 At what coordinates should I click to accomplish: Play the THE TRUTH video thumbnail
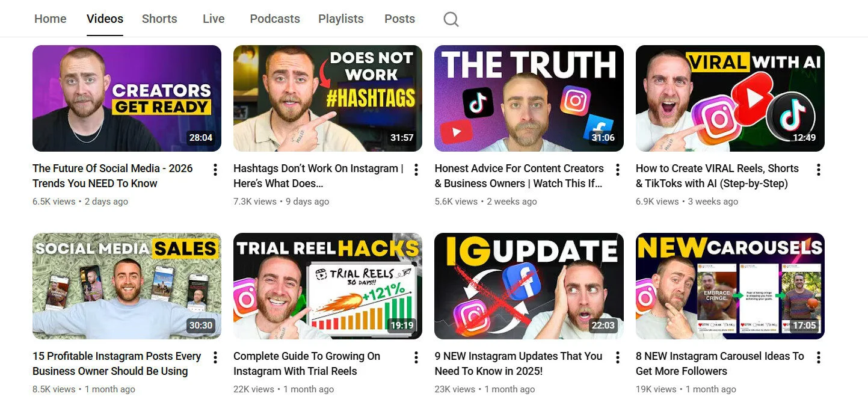528,97
